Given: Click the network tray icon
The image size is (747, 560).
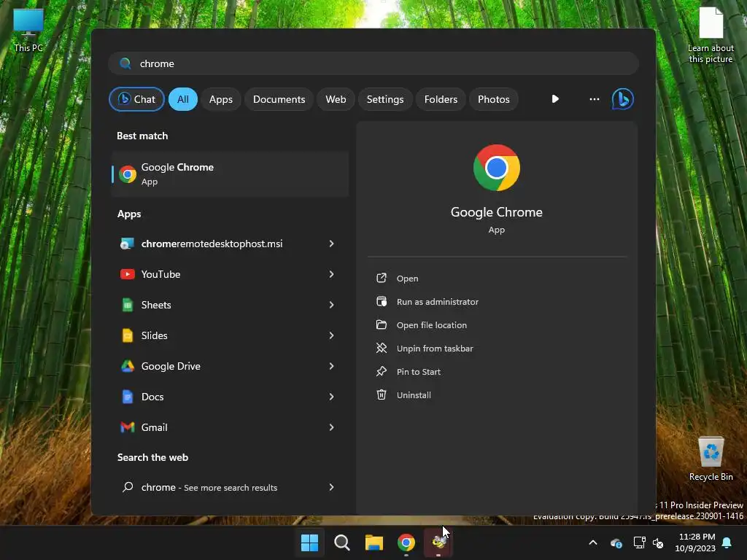Looking at the screenshot, I should (639, 542).
